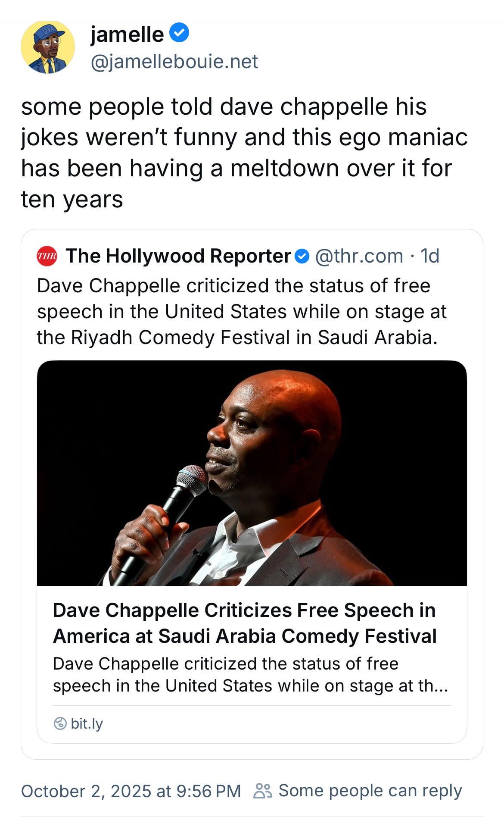Image resolution: width=504 pixels, height=817 pixels.
Task: Click the blue verified badge beside jamelle
Action: tap(179, 33)
